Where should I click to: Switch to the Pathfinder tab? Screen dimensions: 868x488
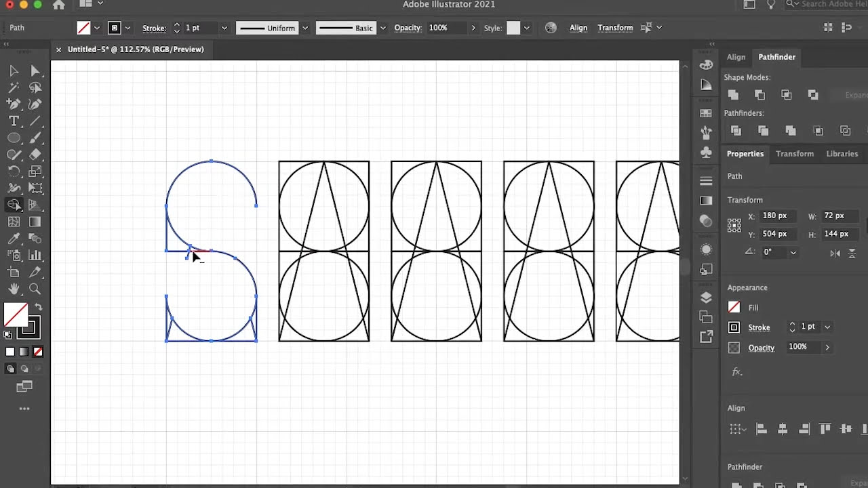pos(776,57)
